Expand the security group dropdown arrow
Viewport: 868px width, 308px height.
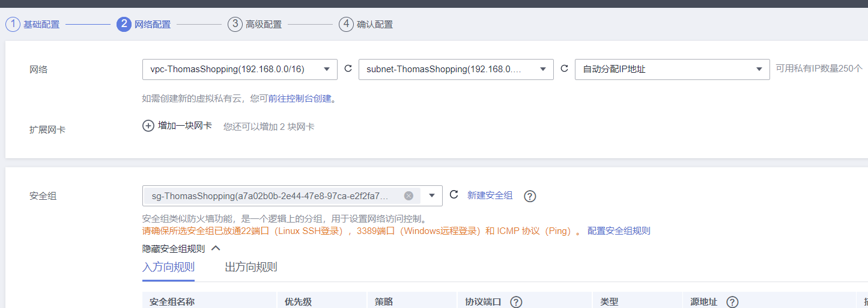pyautogui.click(x=432, y=196)
